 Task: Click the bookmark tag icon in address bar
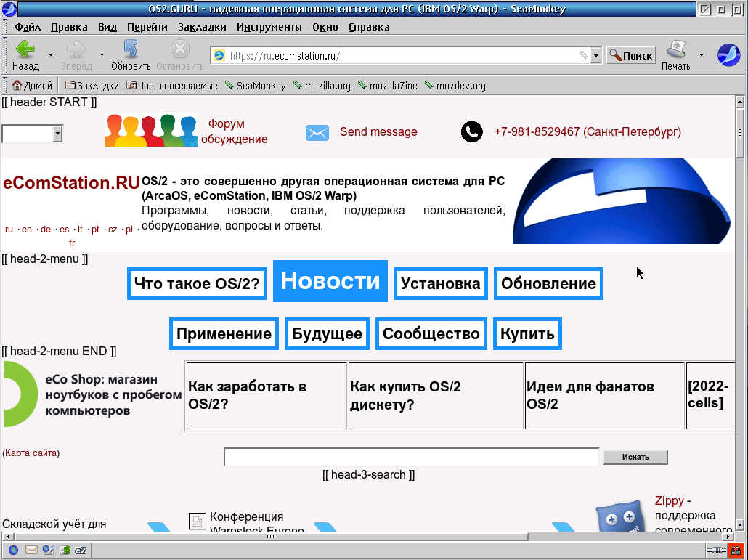(x=583, y=55)
